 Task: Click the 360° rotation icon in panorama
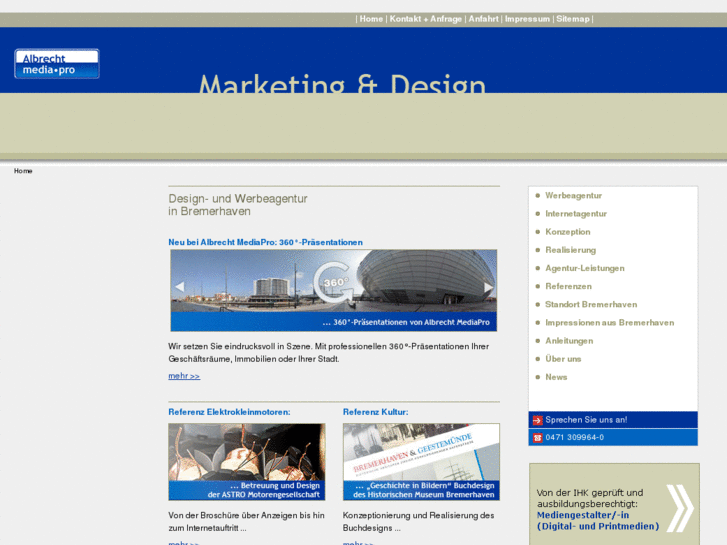332,282
